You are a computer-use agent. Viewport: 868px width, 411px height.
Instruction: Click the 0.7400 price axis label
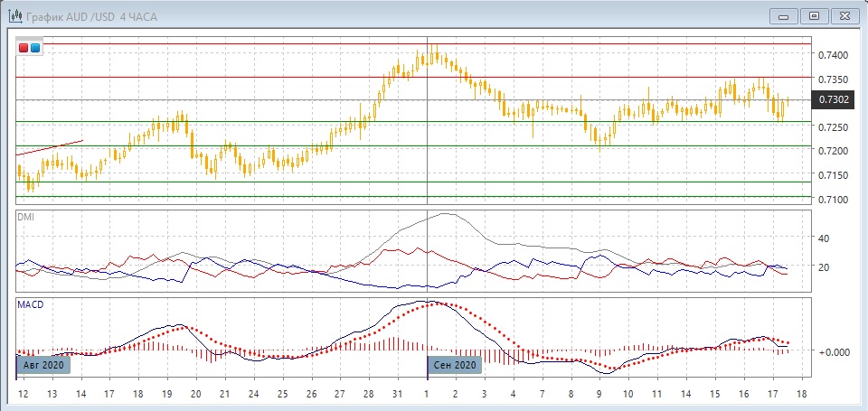click(834, 55)
